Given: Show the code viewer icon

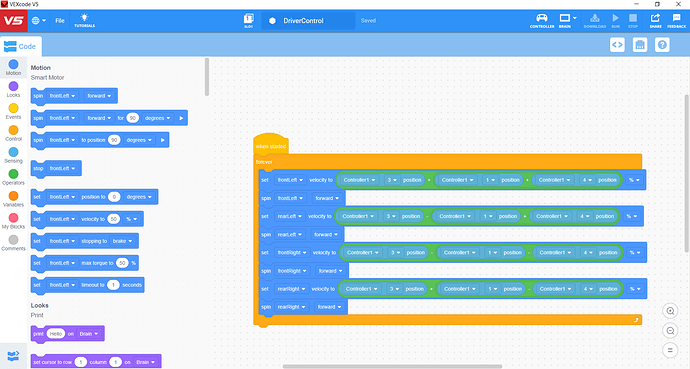Looking at the screenshot, I should point(617,45).
